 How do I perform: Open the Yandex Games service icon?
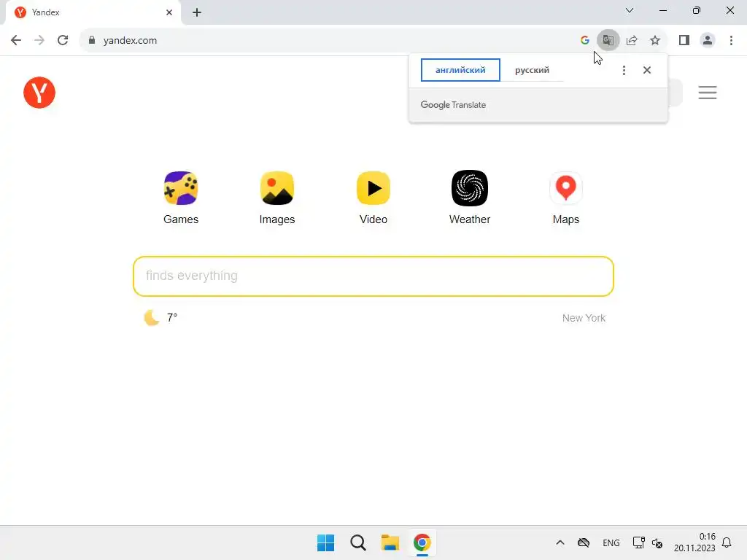click(x=181, y=188)
